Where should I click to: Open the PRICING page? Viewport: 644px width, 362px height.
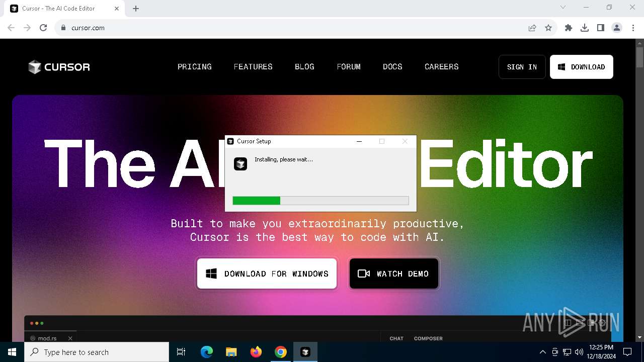195,67
